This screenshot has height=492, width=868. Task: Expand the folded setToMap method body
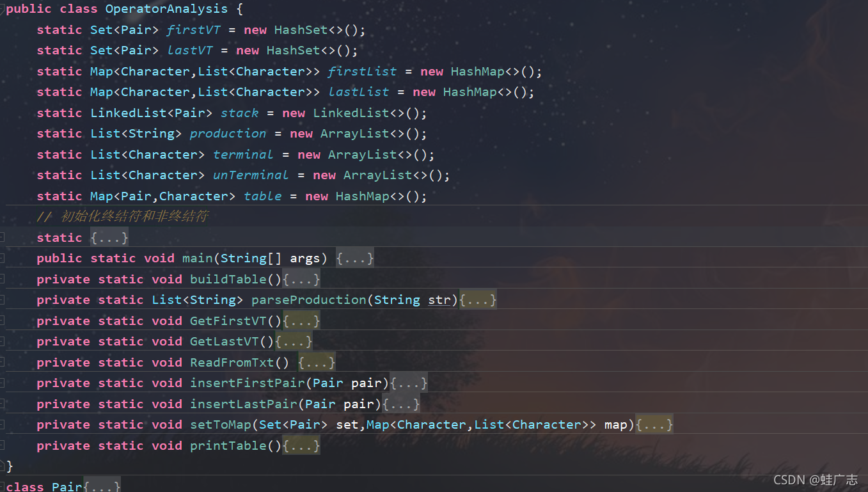(x=654, y=425)
